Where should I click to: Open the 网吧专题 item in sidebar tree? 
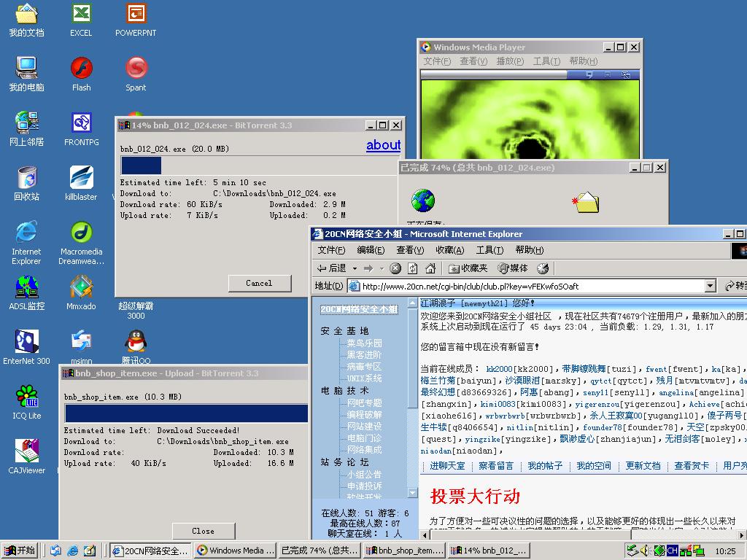point(365,402)
